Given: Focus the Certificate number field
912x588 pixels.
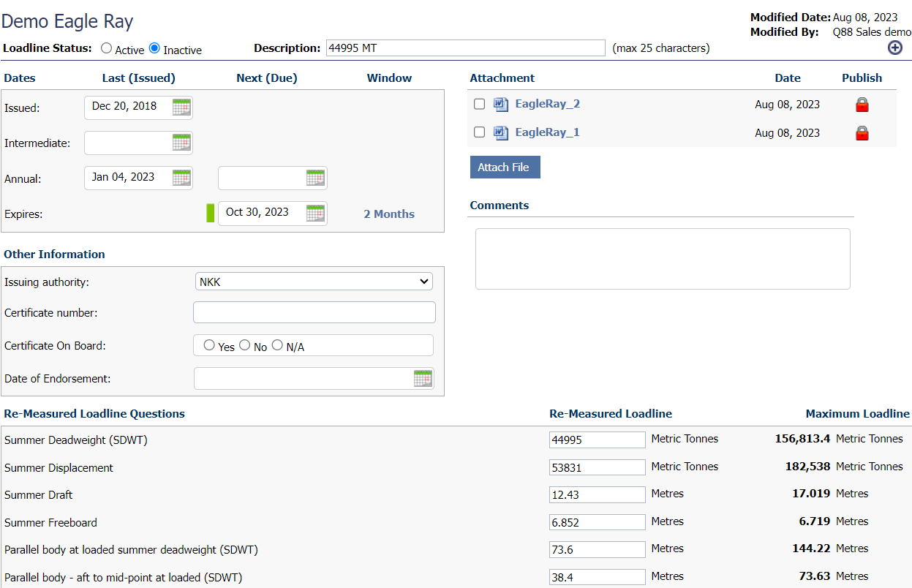Looking at the screenshot, I should [314, 312].
